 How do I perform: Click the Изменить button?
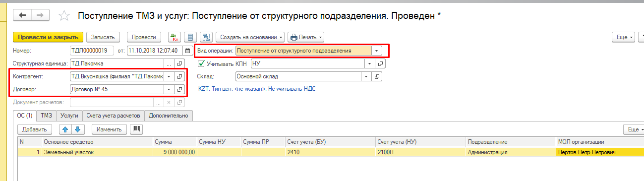(109, 129)
